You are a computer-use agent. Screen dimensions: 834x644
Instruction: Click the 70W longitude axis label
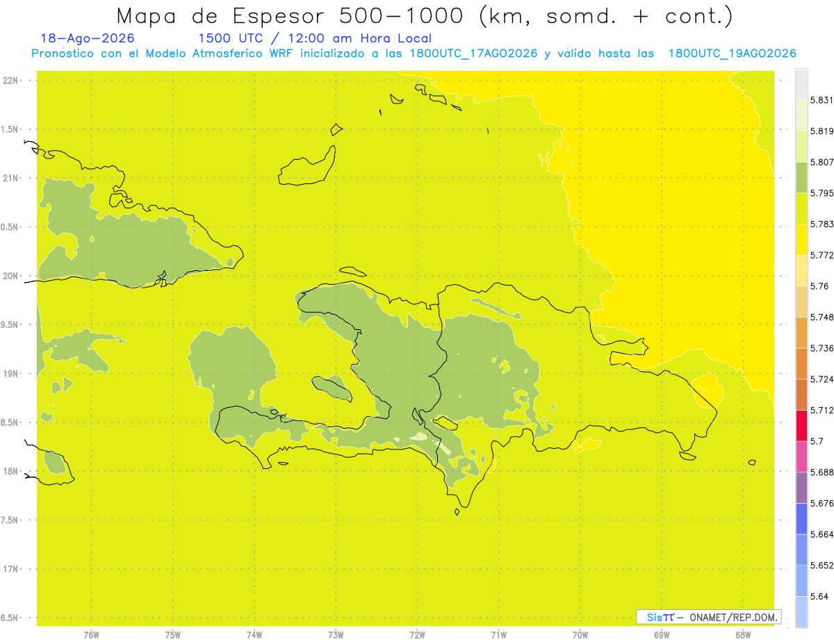point(580,634)
